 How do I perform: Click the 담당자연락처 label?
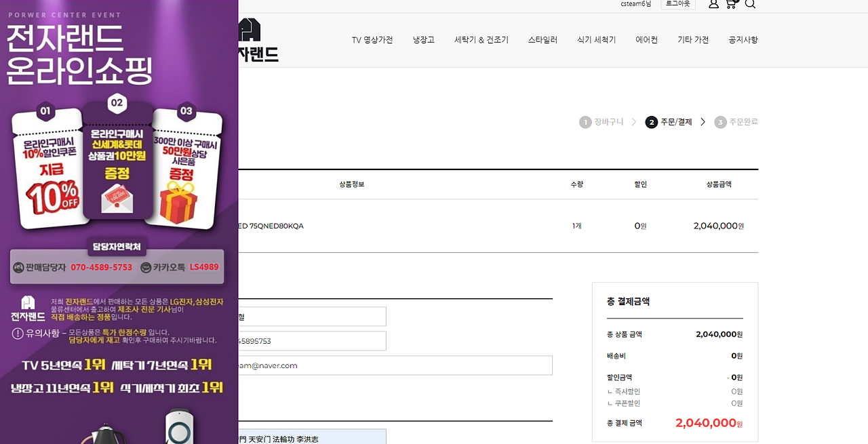(117, 246)
